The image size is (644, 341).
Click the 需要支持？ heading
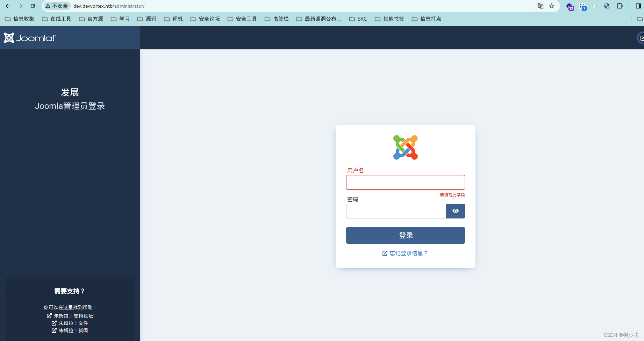(x=70, y=291)
